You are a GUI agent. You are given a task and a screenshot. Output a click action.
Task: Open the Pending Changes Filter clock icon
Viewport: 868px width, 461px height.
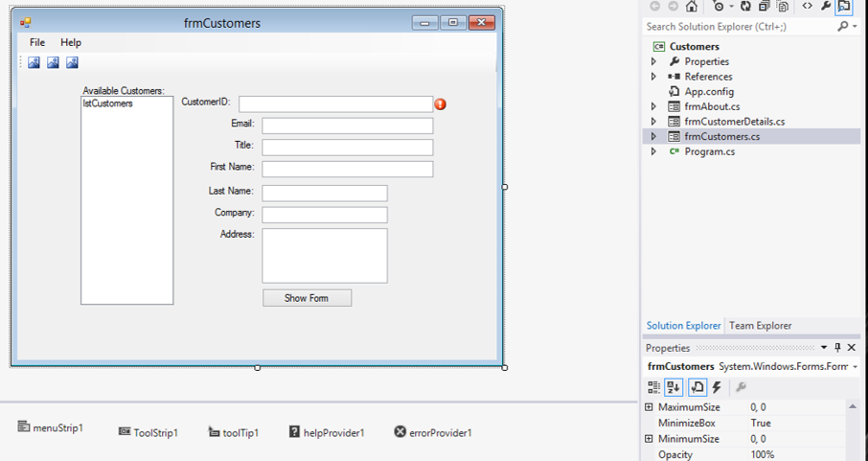tap(719, 6)
